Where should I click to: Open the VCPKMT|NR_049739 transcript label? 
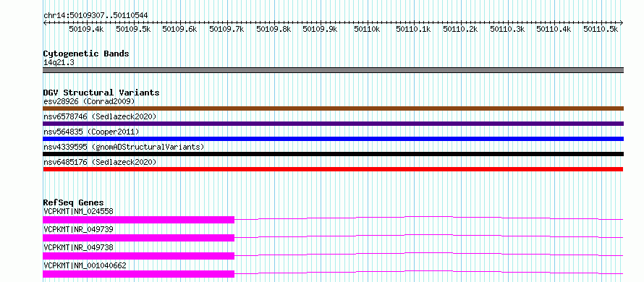(78, 229)
